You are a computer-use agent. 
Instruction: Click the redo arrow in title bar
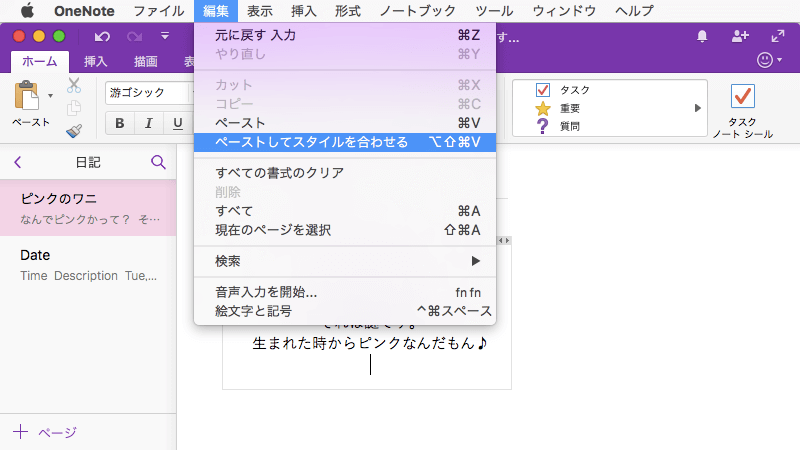[x=134, y=36]
